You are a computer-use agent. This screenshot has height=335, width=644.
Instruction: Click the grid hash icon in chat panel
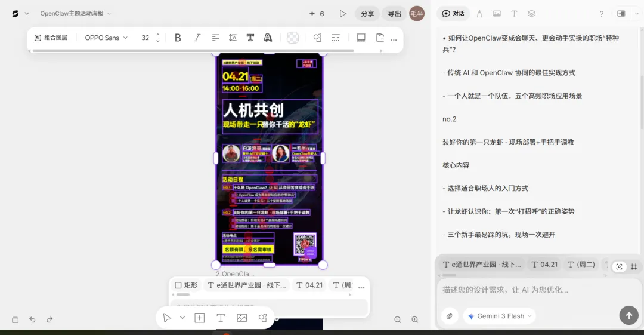(x=634, y=267)
